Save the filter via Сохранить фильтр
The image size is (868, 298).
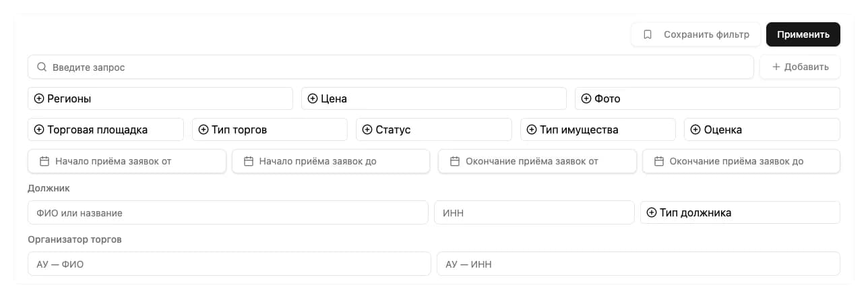pos(696,34)
